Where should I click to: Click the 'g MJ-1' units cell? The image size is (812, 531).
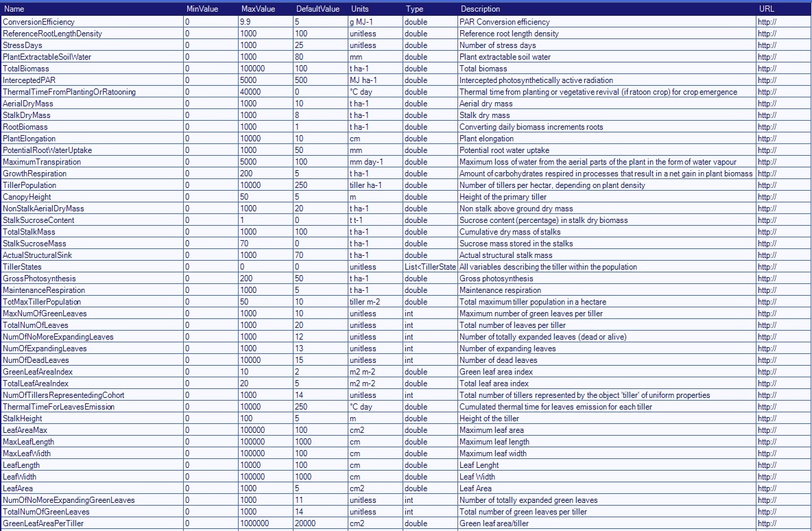(x=375, y=22)
